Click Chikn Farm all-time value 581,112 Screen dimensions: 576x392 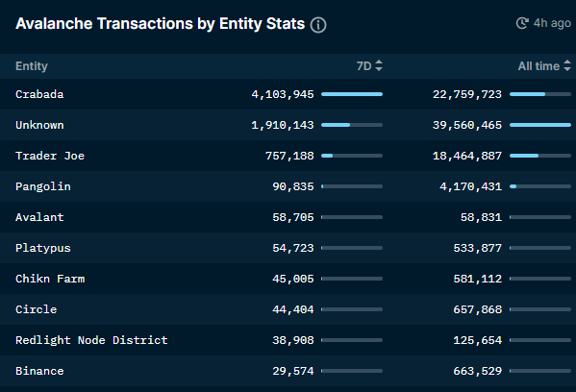point(478,279)
